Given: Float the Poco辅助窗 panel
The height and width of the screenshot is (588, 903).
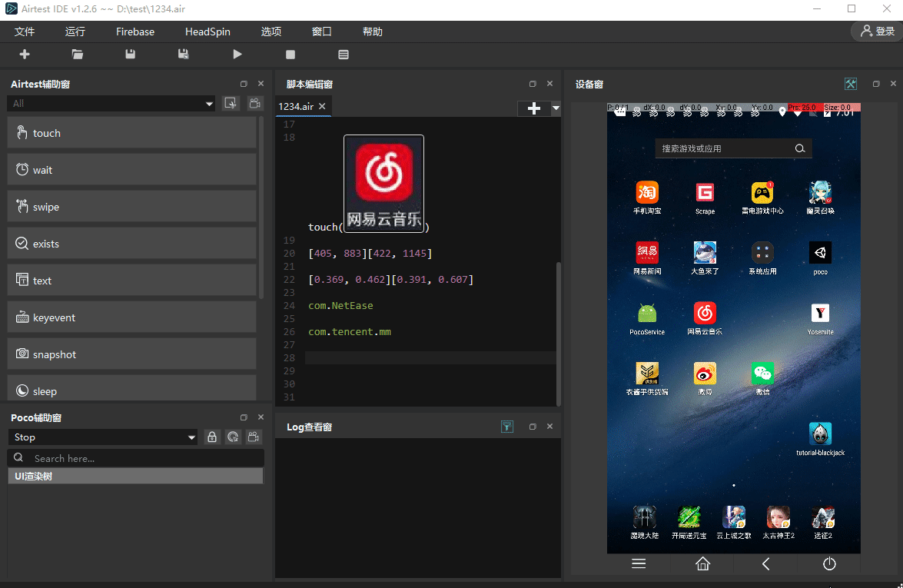Looking at the screenshot, I should [244, 417].
